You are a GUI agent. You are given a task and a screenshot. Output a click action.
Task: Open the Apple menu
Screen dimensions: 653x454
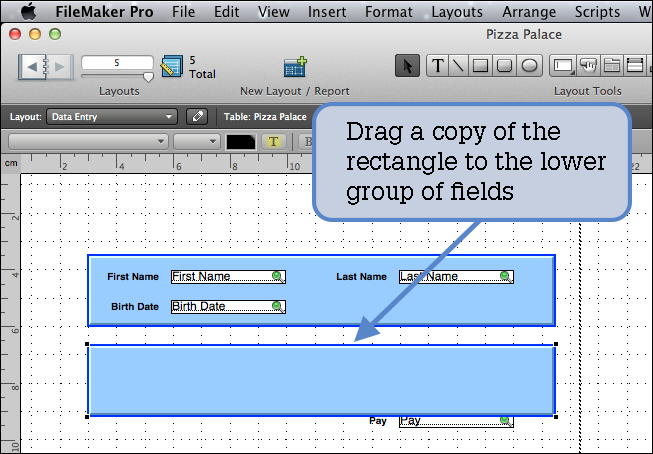click(x=28, y=11)
